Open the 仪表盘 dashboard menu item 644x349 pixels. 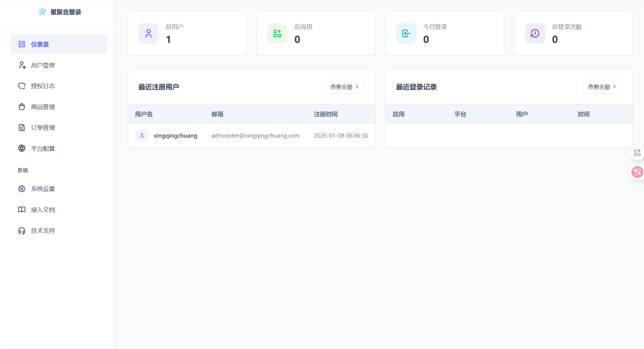pyautogui.click(x=59, y=44)
